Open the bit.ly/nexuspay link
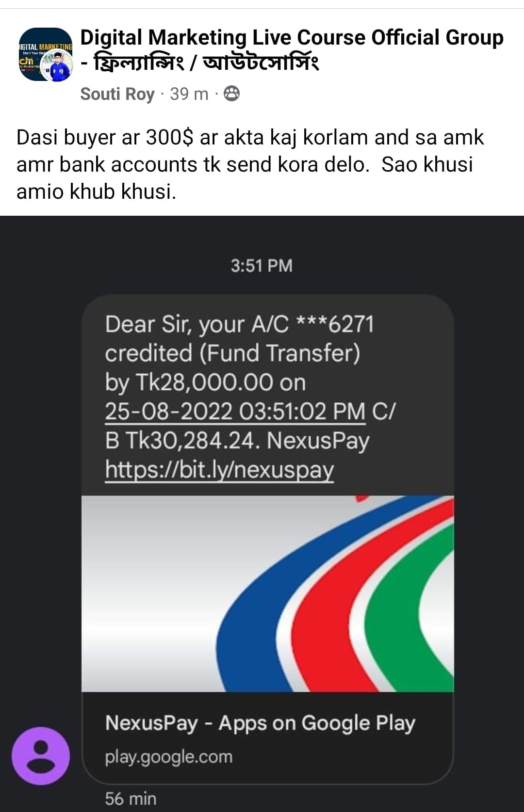Screen dimensions: 524x812 tap(219, 469)
